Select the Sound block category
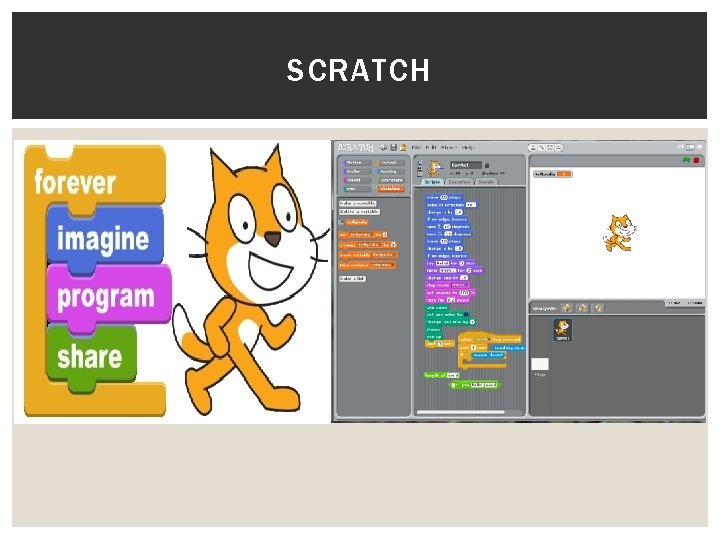This screenshot has height=540, width=720. pyautogui.click(x=357, y=180)
